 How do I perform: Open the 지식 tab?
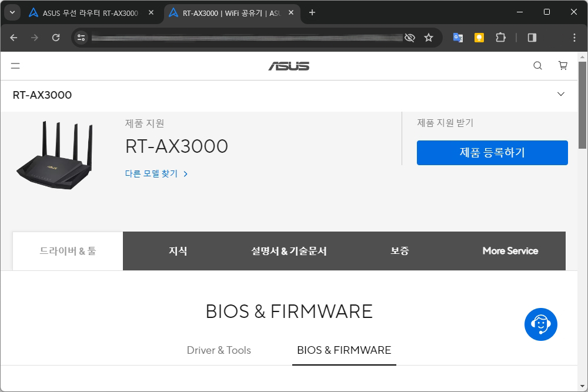click(178, 251)
